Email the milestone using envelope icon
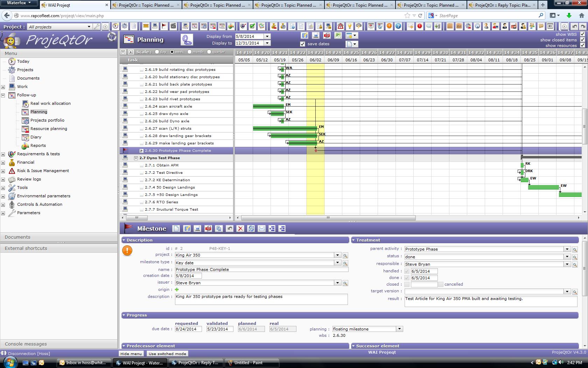Screen dimensions: 588x368 tap(261, 229)
